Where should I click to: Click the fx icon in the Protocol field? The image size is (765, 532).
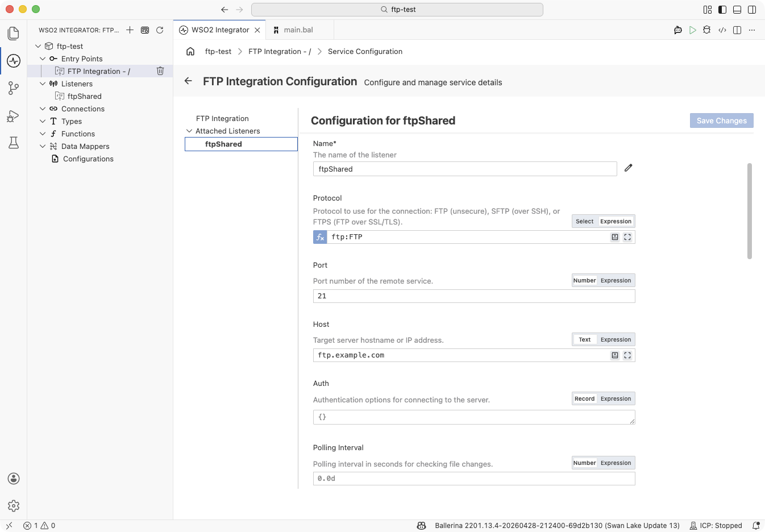point(320,237)
